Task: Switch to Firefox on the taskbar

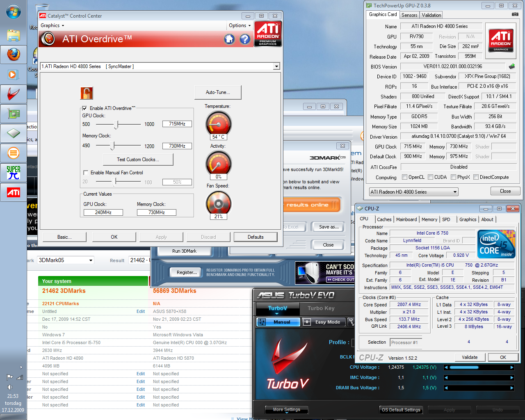Action: click(13, 55)
